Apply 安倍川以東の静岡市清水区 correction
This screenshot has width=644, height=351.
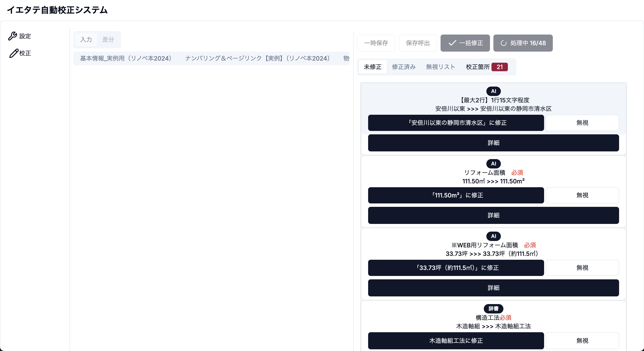coord(456,123)
